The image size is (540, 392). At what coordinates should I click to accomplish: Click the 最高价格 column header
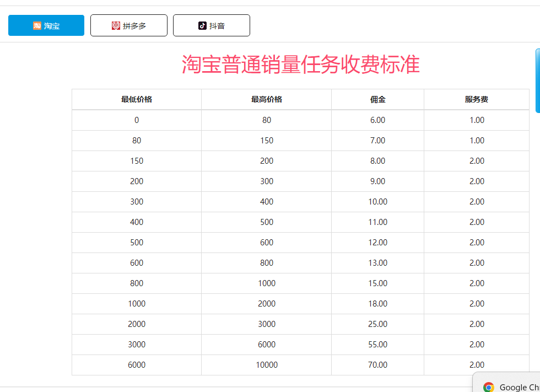pyautogui.click(x=267, y=100)
